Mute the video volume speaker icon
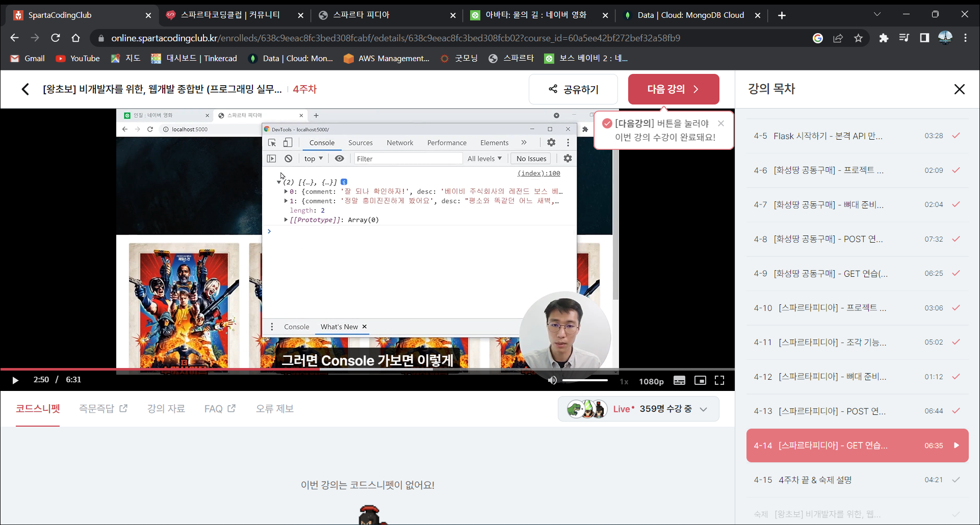Image resolution: width=980 pixels, height=525 pixels. pos(552,380)
